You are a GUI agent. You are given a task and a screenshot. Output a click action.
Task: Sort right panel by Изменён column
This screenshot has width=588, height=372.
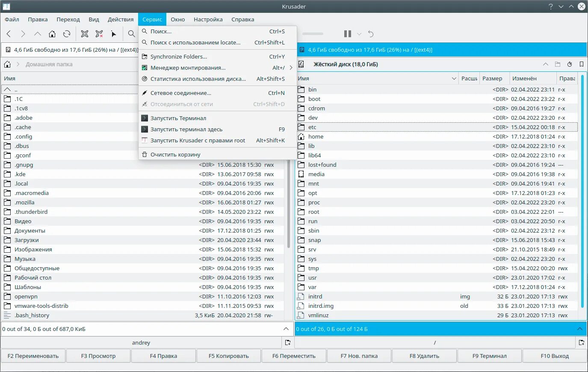pos(533,78)
